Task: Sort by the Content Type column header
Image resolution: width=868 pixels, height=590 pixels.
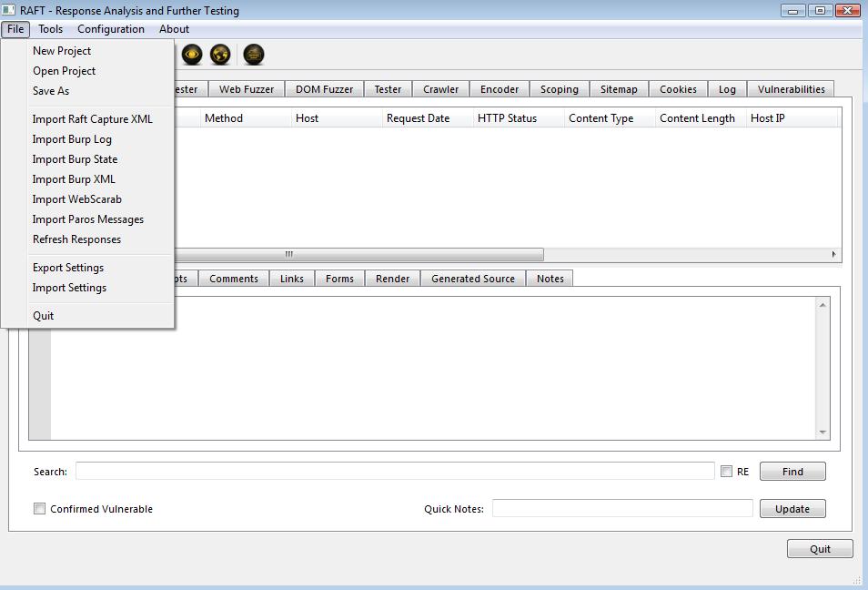Action: coord(610,118)
